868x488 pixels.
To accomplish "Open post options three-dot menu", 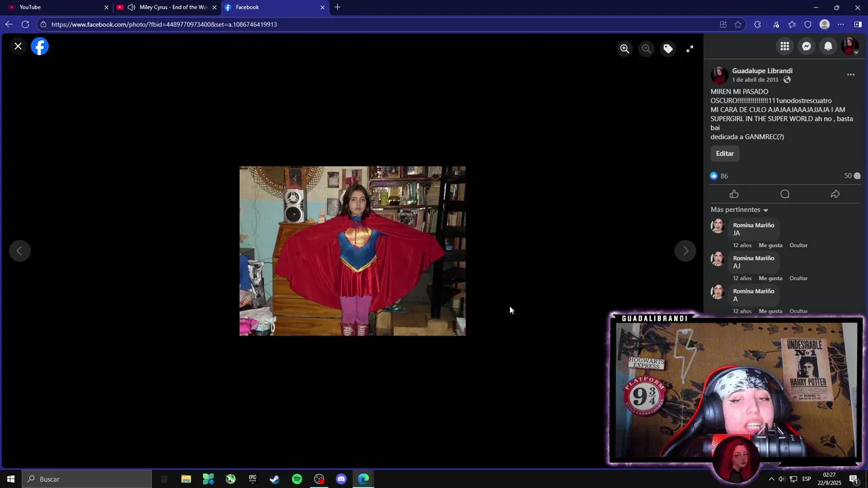I will pos(850,75).
